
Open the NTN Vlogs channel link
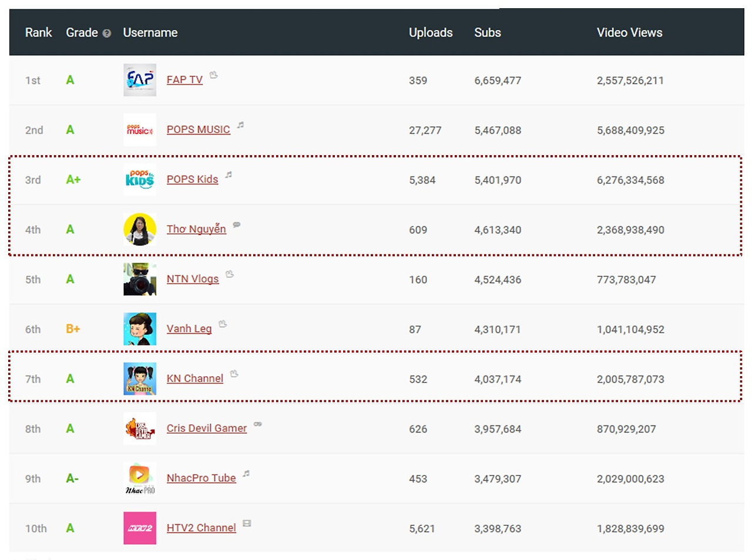(193, 279)
